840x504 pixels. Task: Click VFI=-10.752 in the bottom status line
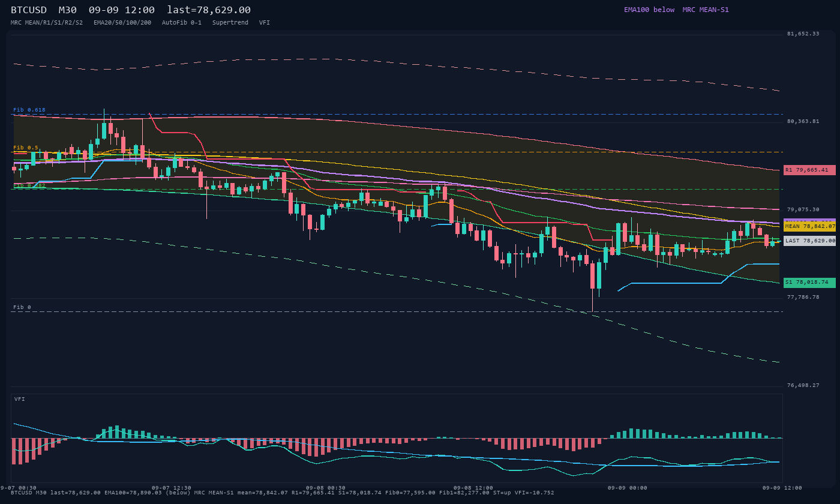click(x=535, y=493)
